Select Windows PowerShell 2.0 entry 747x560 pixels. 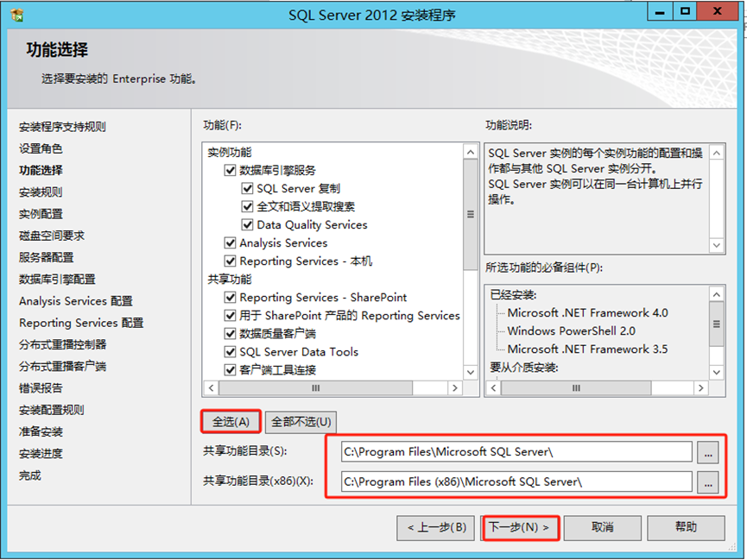571,331
